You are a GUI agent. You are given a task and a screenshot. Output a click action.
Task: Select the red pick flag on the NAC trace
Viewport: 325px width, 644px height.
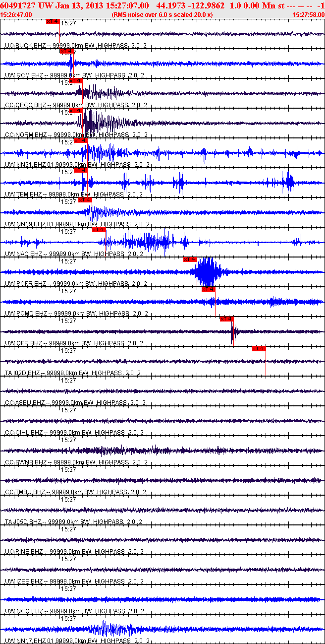click(x=99, y=229)
